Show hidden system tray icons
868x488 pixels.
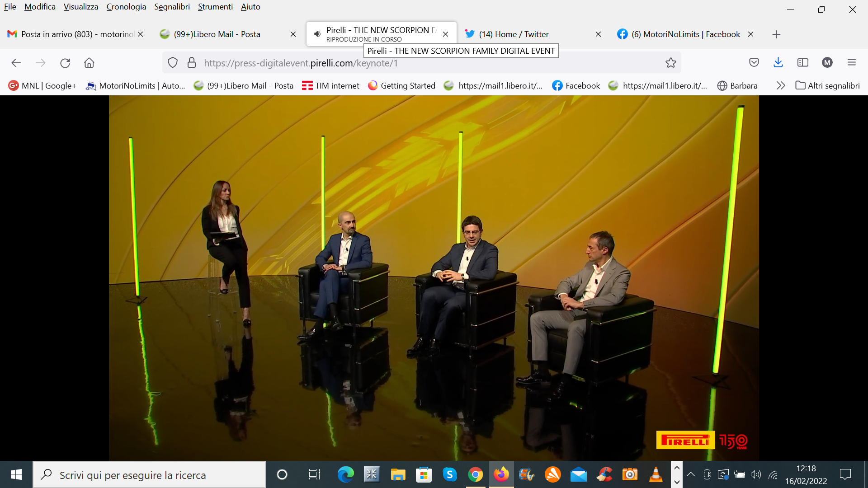point(690,474)
